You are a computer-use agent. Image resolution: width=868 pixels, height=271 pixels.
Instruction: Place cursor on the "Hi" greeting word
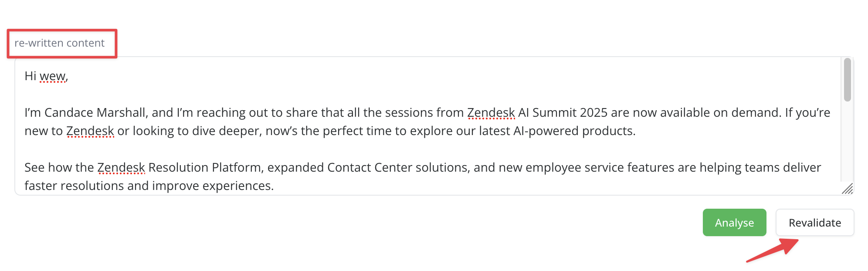(x=31, y=76)
